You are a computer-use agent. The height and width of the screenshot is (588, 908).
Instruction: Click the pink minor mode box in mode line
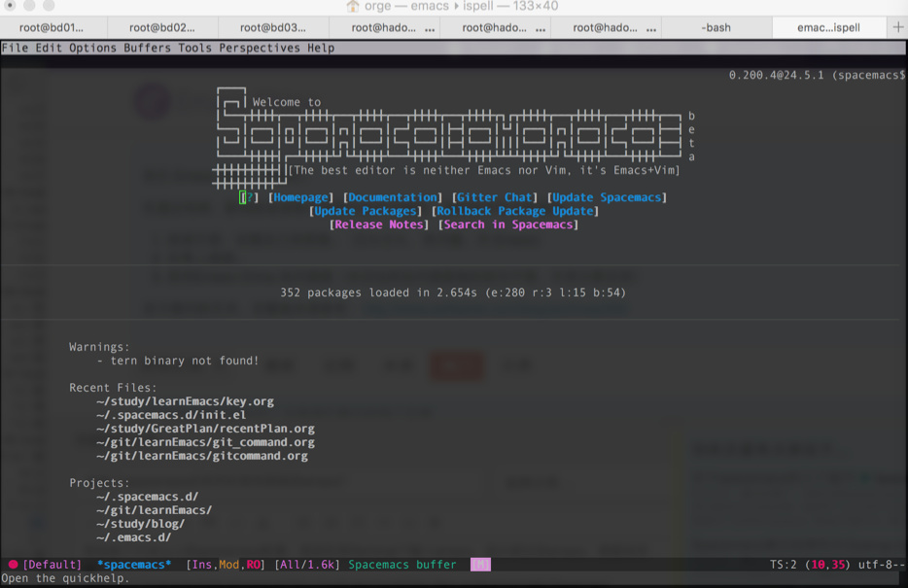480,565
